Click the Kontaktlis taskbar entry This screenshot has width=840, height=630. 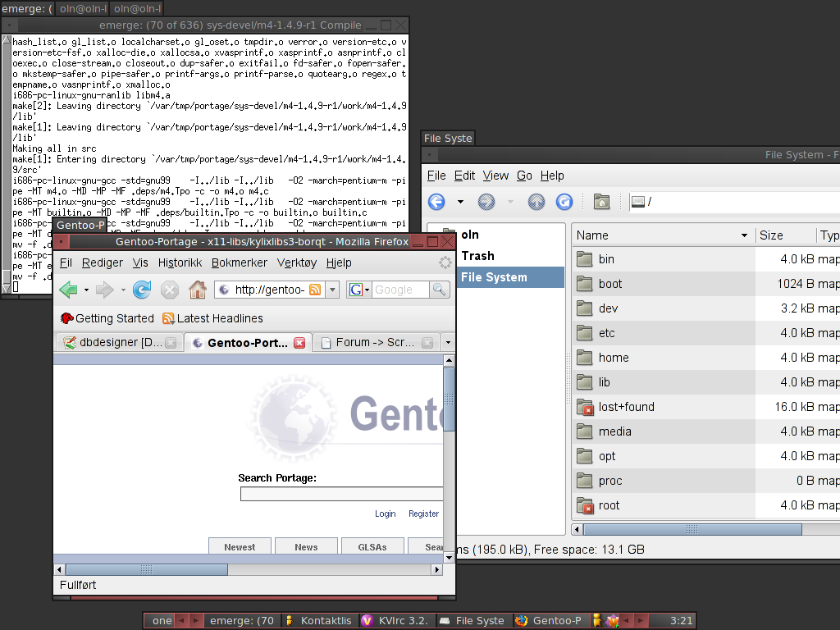(321, 620)
